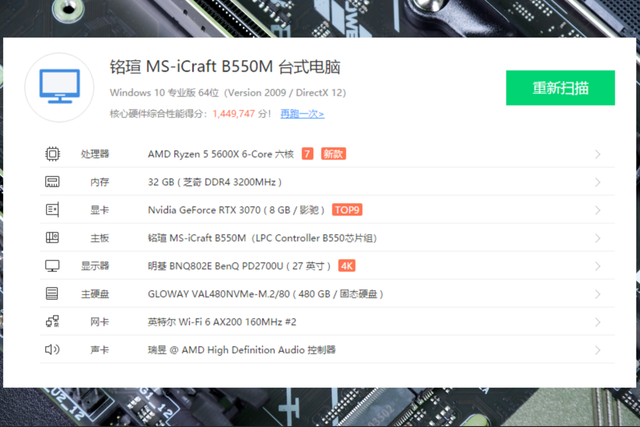Click the 主板 motherboard icon

click(52, 238)
